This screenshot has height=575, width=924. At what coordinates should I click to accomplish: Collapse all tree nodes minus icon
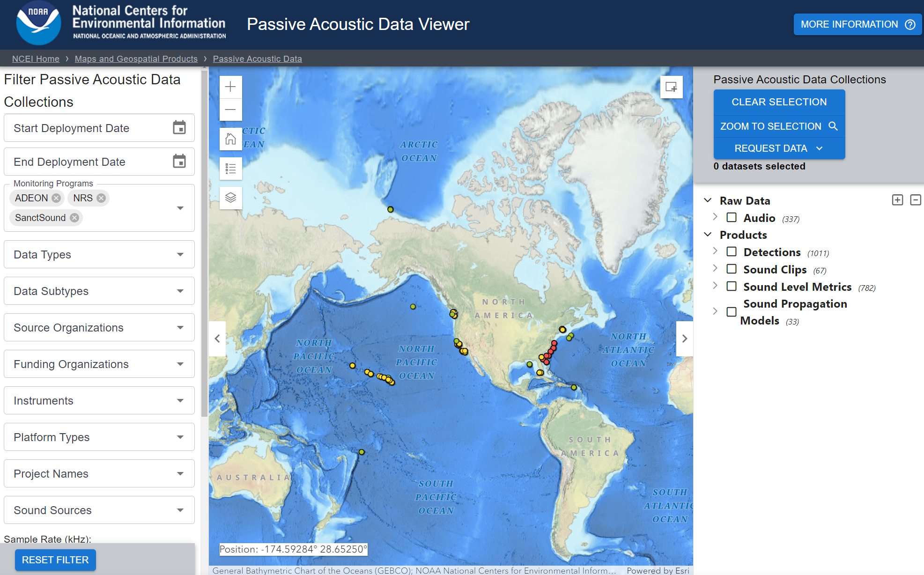point(915,200)
